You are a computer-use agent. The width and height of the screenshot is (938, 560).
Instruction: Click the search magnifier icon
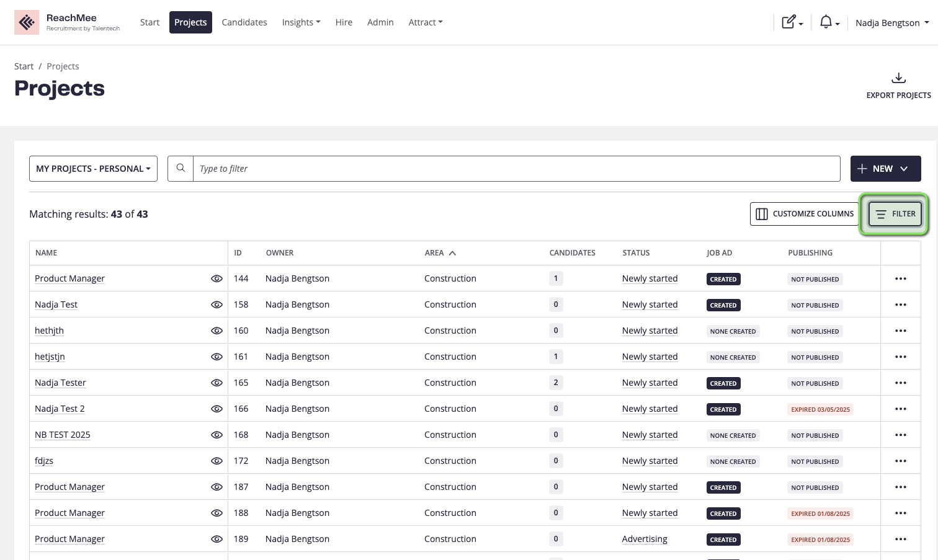click(x=181, y=168)
